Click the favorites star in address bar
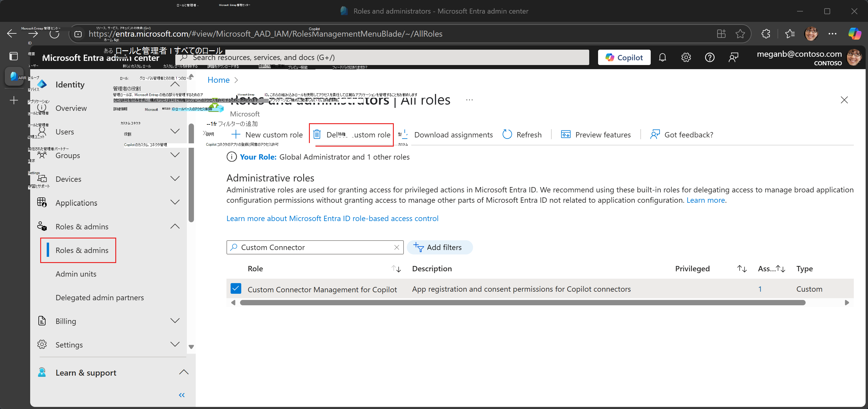 pos(740,34)
